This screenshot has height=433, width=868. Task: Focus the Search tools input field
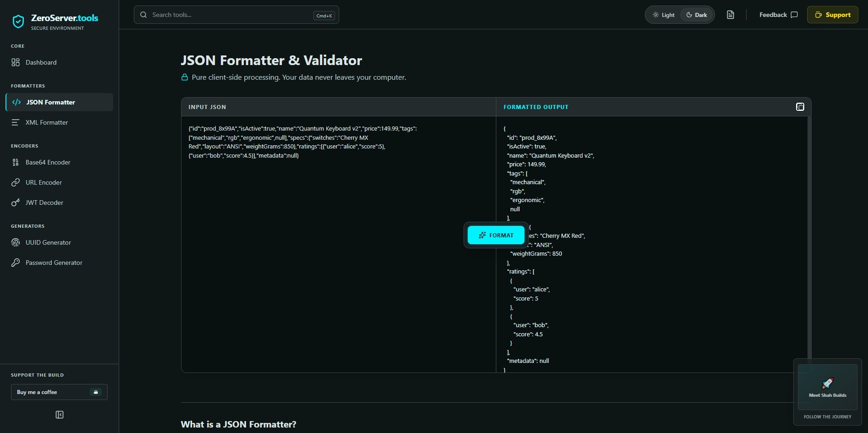coord(236,15)
